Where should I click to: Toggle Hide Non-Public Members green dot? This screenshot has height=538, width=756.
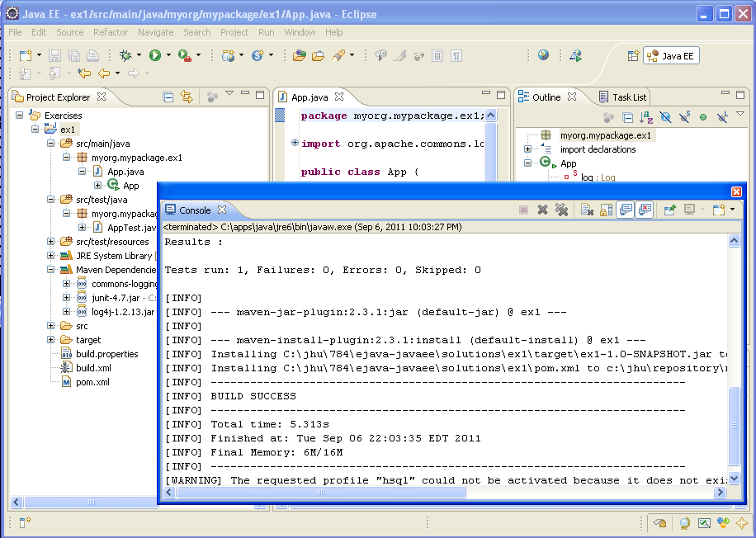coord(703,117)
